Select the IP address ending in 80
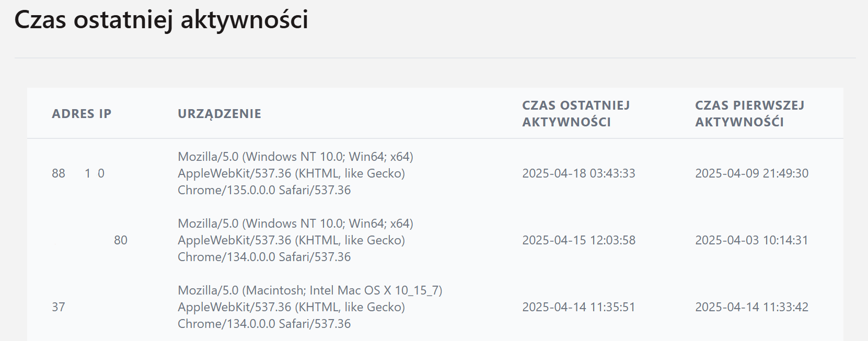 pos(120,240)
